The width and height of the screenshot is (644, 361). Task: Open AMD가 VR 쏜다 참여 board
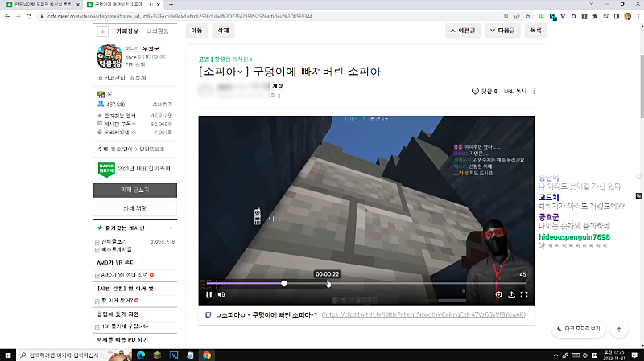pyautogui.click(x=125, y=275)
